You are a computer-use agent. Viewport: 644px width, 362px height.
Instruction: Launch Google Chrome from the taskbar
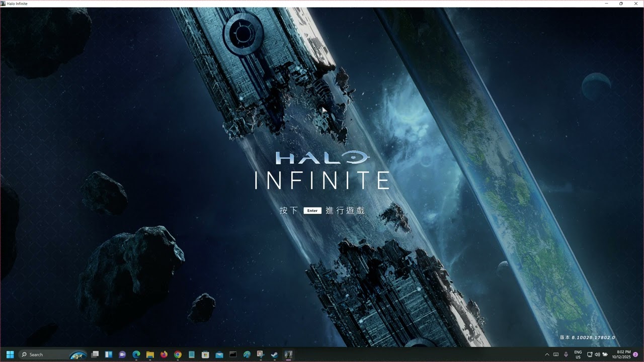coord(178,354)
